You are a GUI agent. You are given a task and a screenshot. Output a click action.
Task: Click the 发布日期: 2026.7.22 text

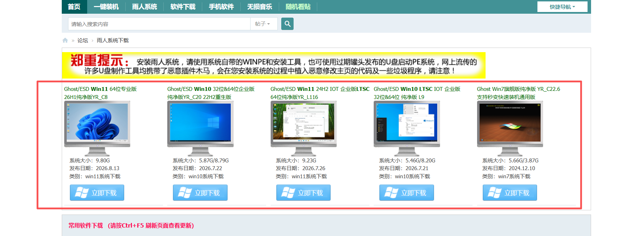[x=197, y=168]
